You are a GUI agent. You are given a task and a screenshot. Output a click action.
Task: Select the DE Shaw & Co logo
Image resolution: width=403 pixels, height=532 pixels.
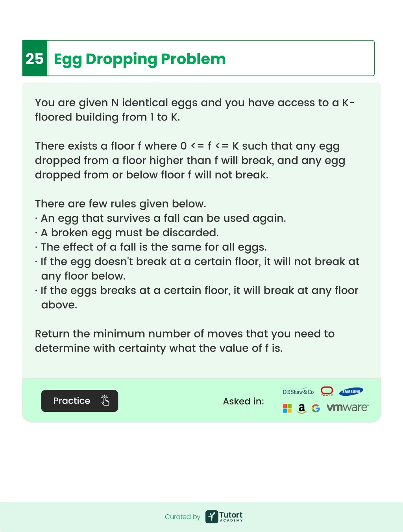pos(298,391)
